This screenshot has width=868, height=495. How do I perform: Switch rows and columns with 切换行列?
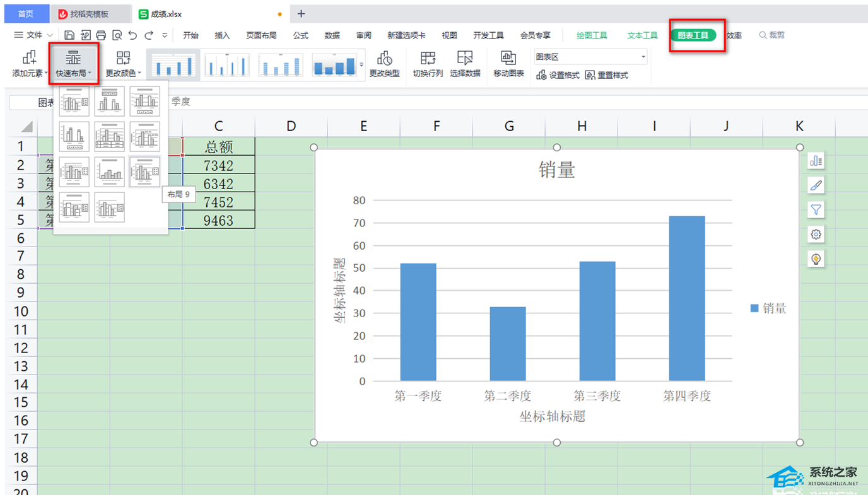[x=428, y=65]
